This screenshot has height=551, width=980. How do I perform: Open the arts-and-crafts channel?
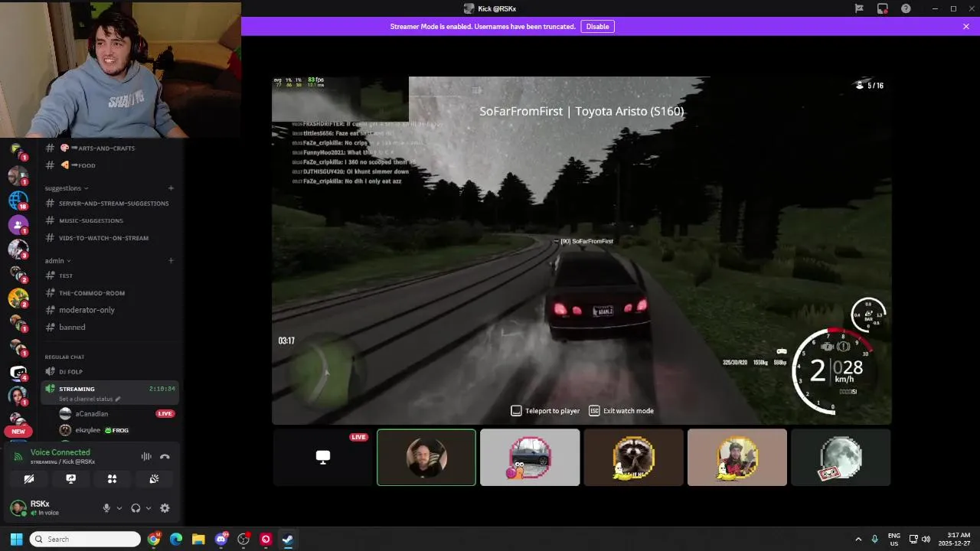point(109,148)
